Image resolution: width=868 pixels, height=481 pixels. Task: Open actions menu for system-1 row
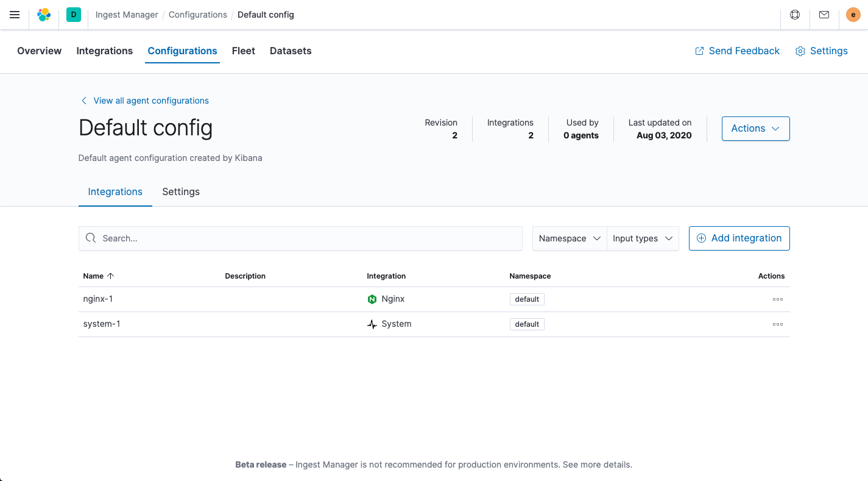coord(777,324)
